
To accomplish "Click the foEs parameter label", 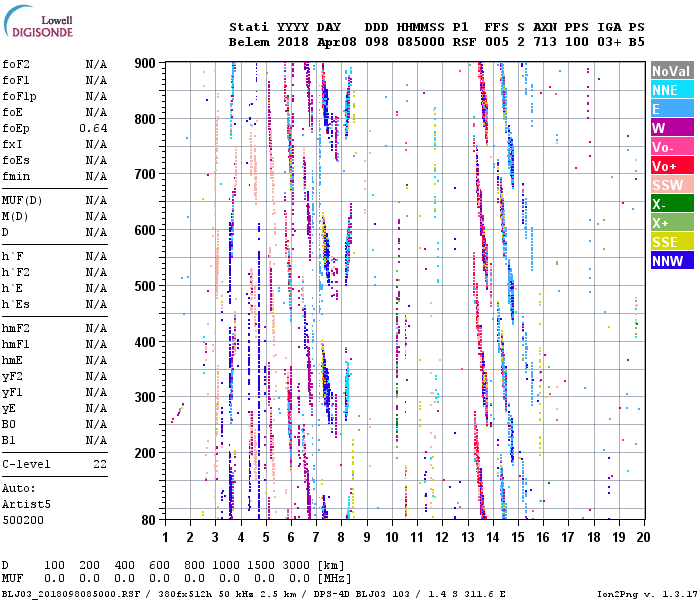I will [x=16, y=160].
